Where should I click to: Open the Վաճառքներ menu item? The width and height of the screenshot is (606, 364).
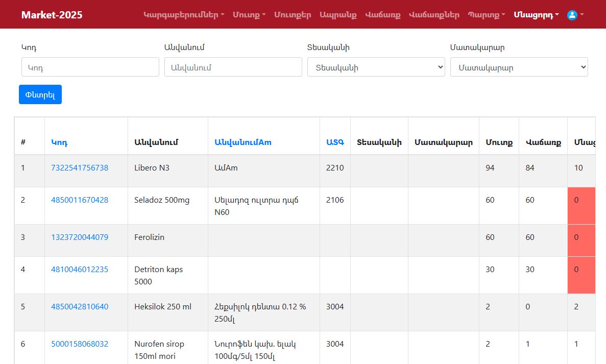pos(434,15)
